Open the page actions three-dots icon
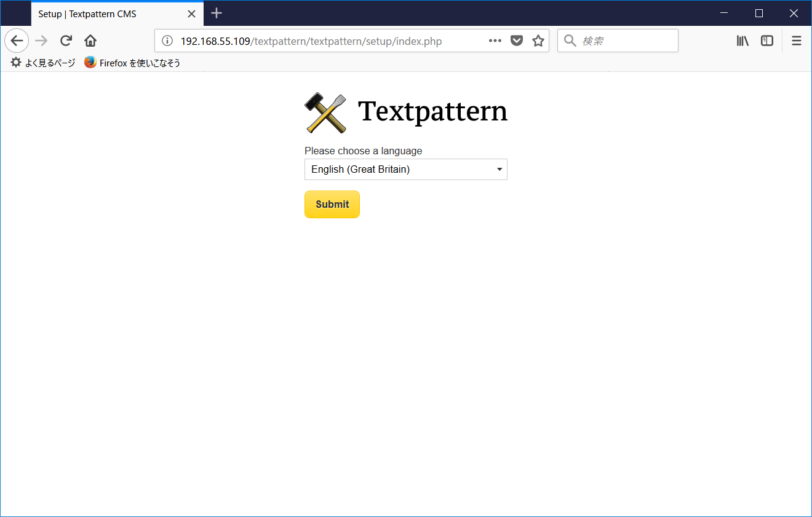 pos(495,41)
